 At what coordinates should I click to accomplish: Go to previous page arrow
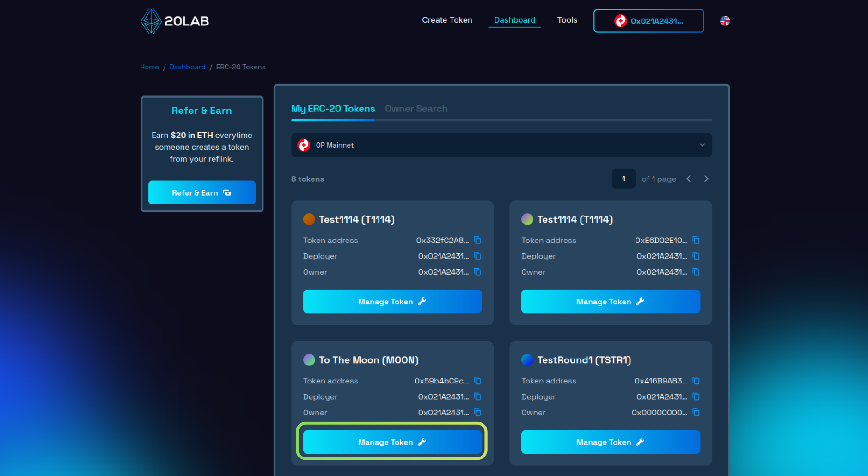pos(689,179)
